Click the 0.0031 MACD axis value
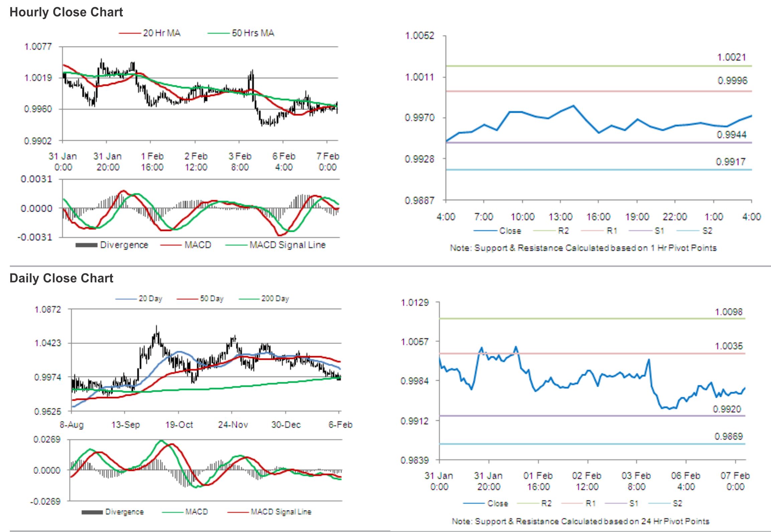The width and height of the screenshot is (771, 532). click(36, 179)
